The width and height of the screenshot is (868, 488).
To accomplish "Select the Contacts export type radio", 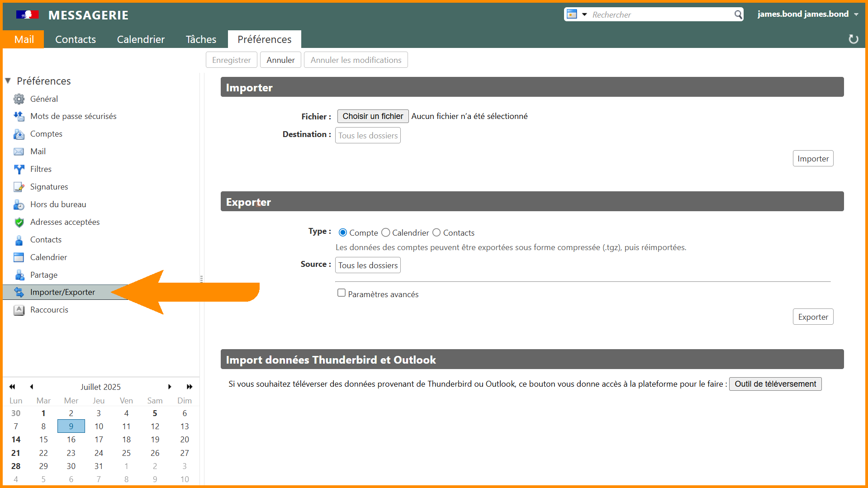I will pyautogui.click(x=436, y=232).
